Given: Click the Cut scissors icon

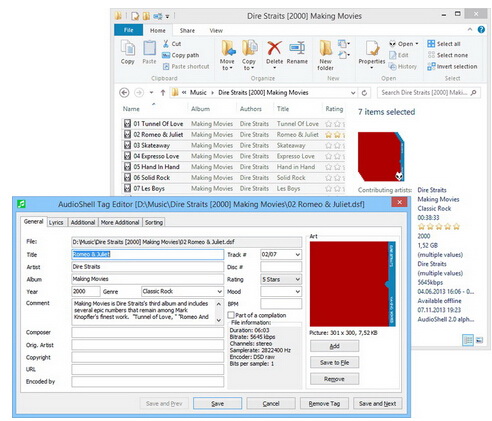Looking at the screenshot, I should point(166,44).
